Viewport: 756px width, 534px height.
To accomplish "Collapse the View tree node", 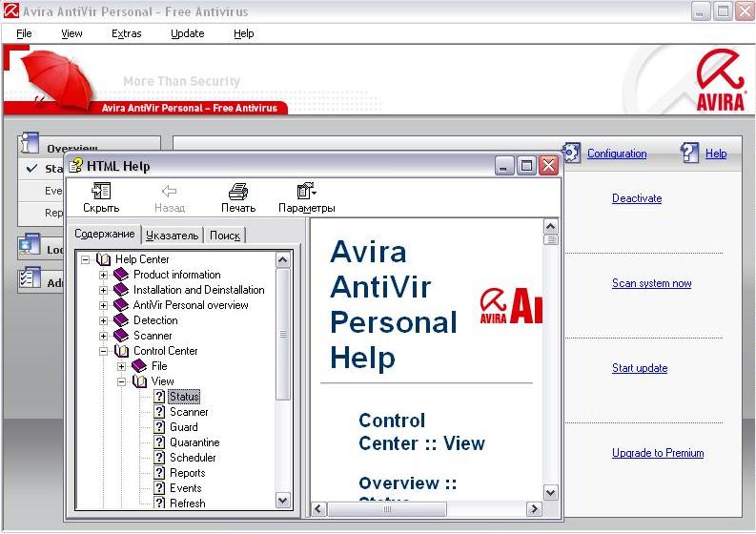I will coord(122,381).
